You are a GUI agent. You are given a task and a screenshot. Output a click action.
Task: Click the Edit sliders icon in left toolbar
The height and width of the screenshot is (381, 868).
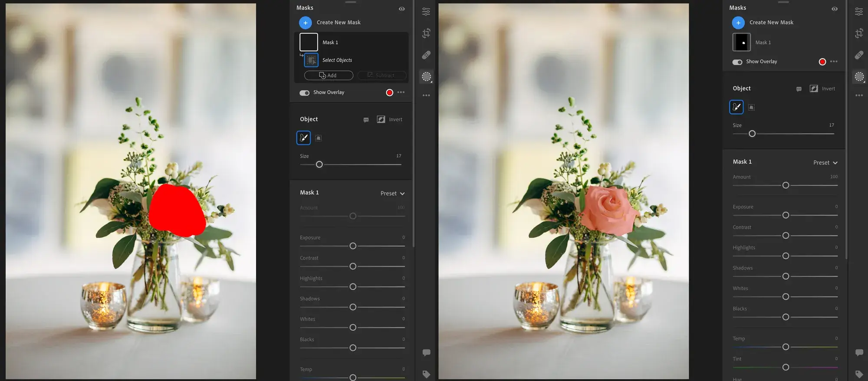(426, 12)
